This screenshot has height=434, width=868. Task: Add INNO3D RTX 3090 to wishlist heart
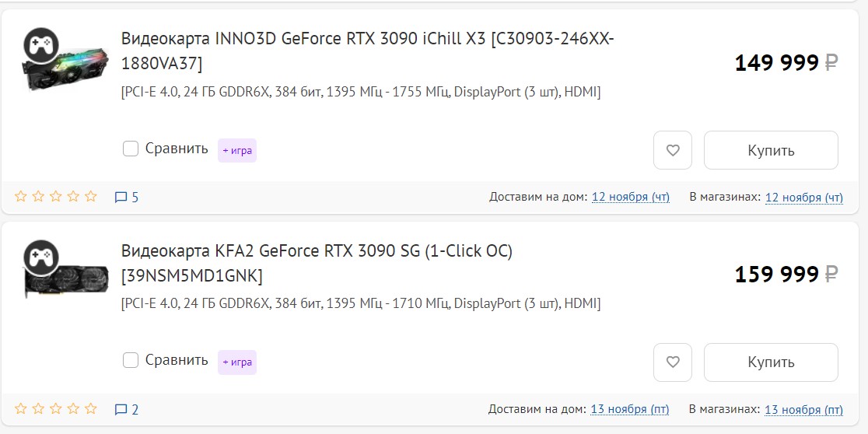pos(673,150)
